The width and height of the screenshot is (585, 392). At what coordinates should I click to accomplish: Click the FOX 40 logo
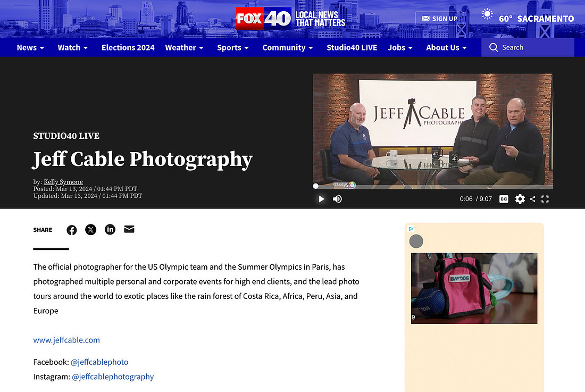(263, 18)
